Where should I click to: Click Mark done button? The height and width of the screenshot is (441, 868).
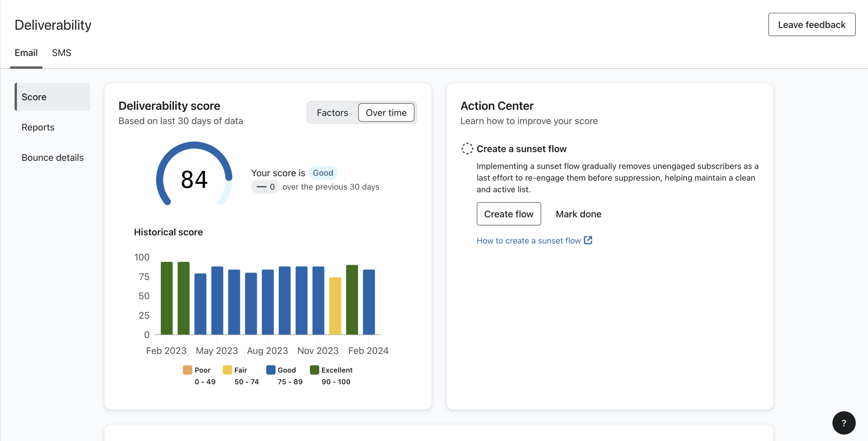[x=578, y=214]
